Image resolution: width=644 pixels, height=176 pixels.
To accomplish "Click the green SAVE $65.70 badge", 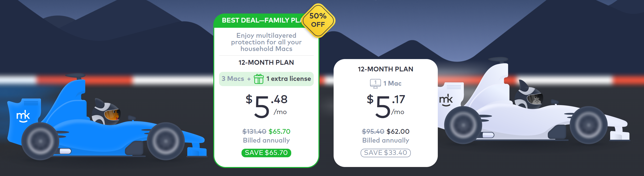I will point(266,153).
